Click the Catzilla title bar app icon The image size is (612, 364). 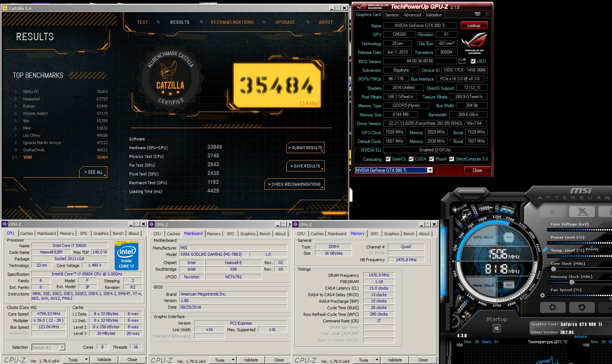5,8
